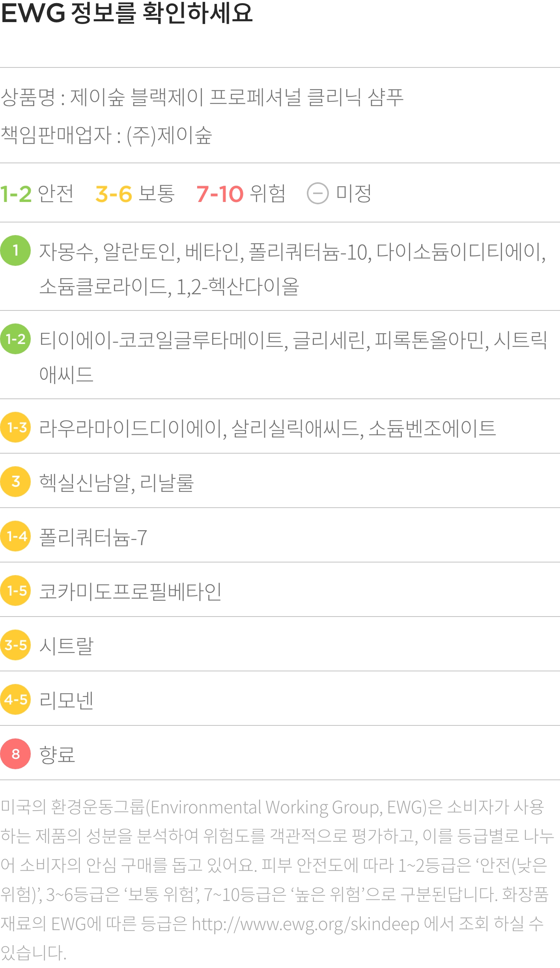Click the red grade 8 badge
Screen dimensions: 560x968
[15, 754]
